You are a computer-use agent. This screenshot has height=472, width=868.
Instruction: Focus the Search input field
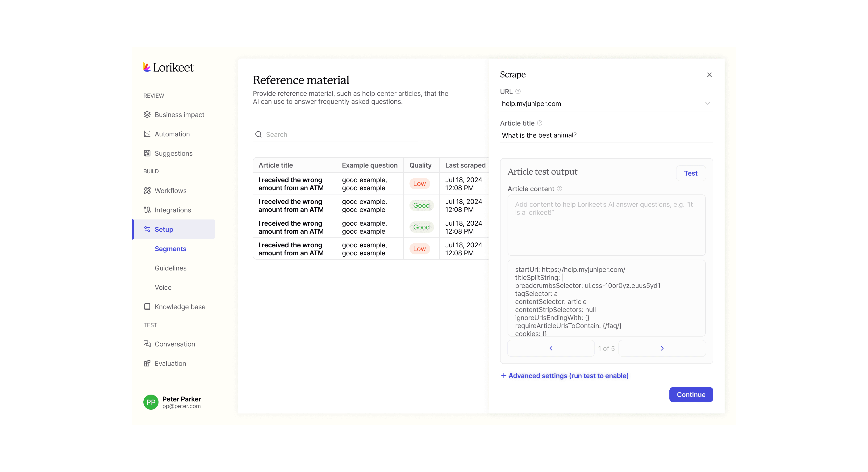(335, 135)
